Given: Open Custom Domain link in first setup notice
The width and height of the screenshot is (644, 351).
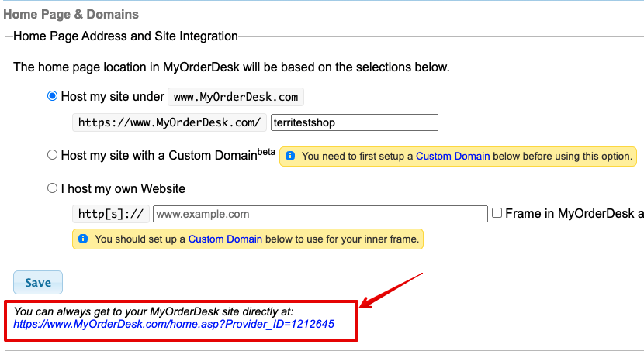Looking at the screenshot, I should 452,157.
